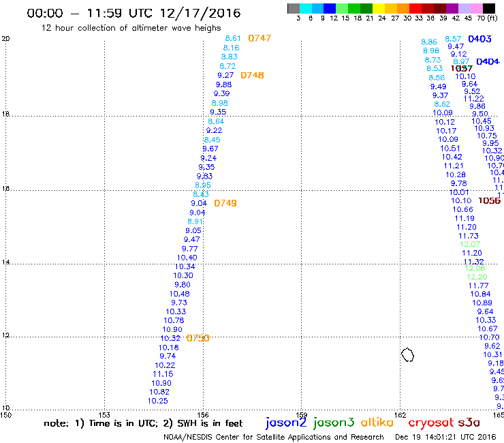The width and height of the screenshot is (504, 443).
Task: Click the 9.88 wave height value
Action: tap(223, 85)
